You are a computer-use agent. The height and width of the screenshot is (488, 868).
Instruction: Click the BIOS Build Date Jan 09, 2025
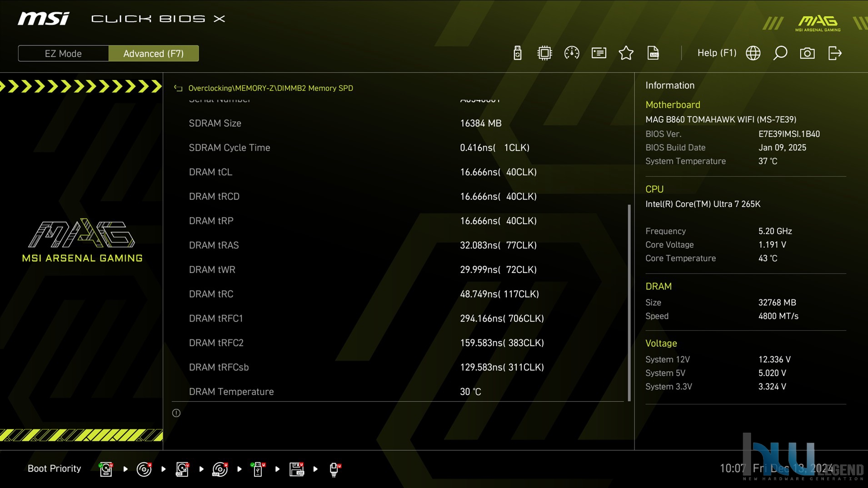point(782,148)
